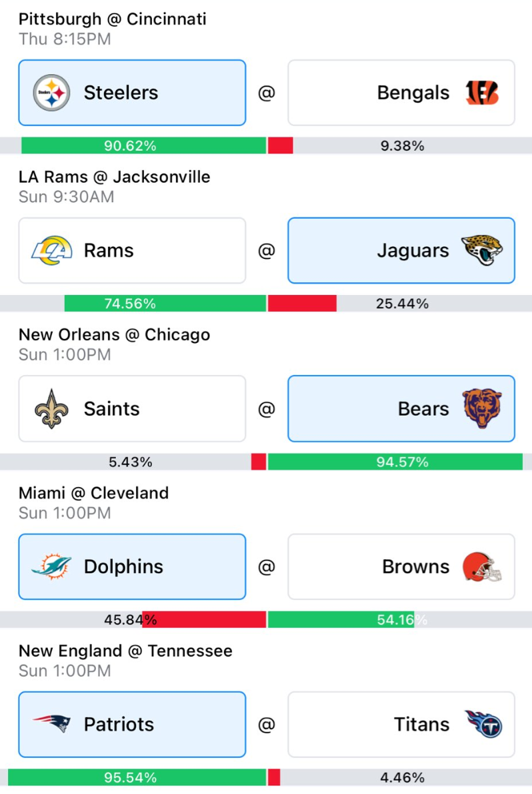Click the Titans team logo
Image resolution: width=532 pixels, height=794 pixels.
(483, 724)
